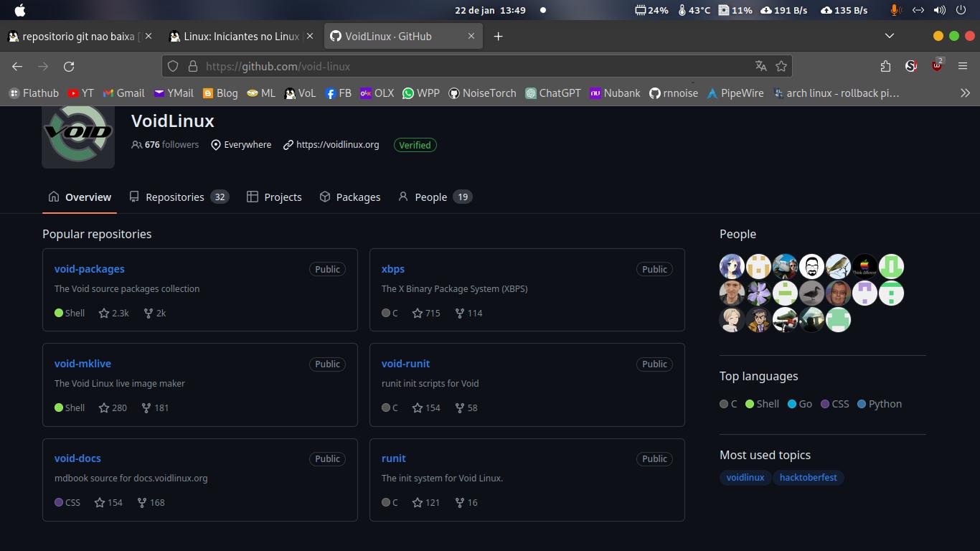
Task: Open the NoiseTorch bookmark
Action: pos(482,93)
